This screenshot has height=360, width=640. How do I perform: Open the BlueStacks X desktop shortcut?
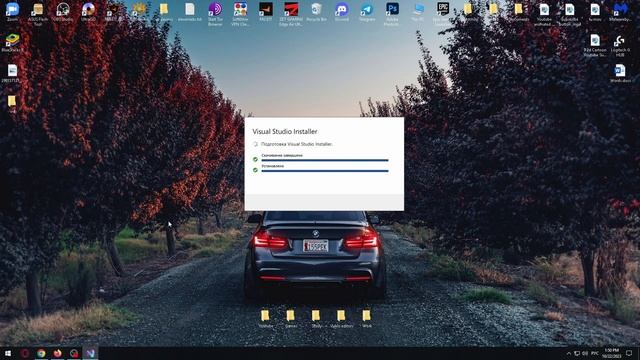[x=12, y=42]
